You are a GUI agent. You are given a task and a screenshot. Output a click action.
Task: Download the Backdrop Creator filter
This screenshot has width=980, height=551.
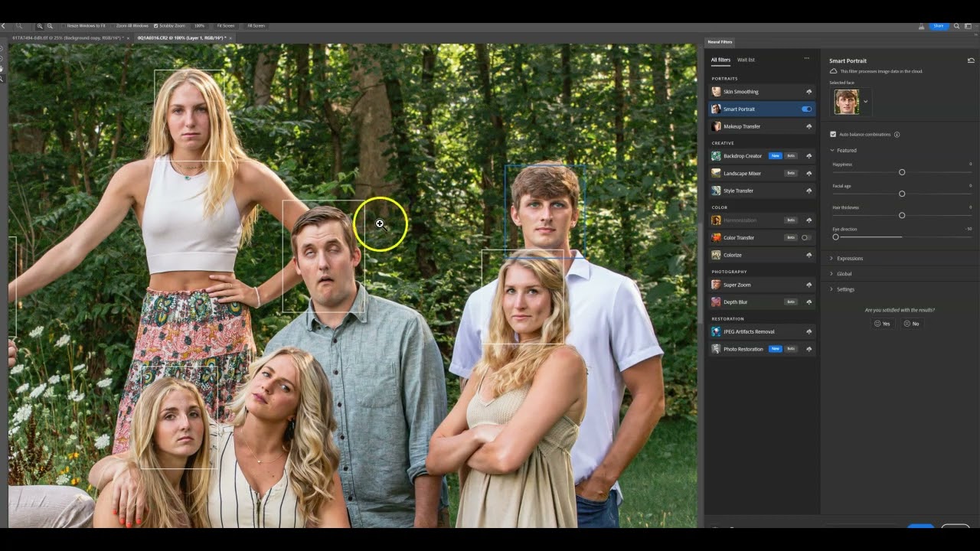[x=808, y=156]
